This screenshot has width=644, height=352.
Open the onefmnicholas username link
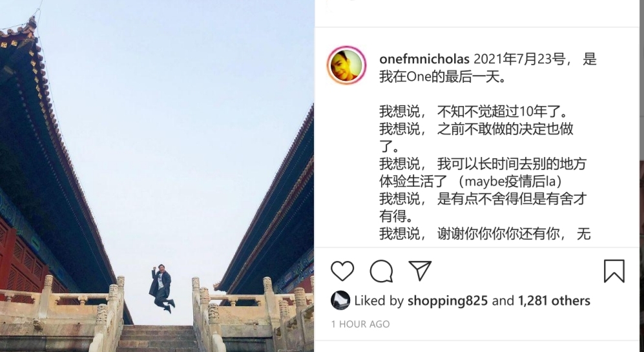tap(424, 59)
